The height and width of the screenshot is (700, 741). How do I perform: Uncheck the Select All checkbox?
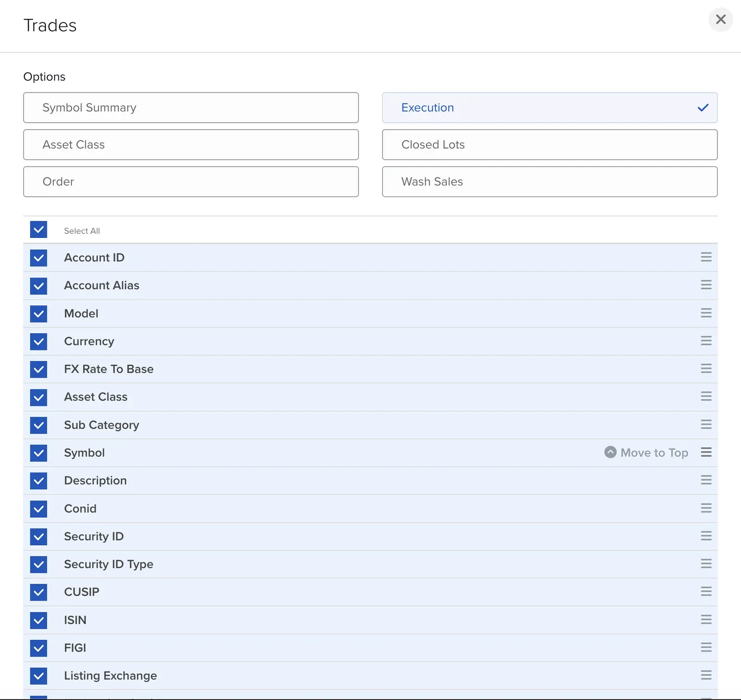point(38,230)
